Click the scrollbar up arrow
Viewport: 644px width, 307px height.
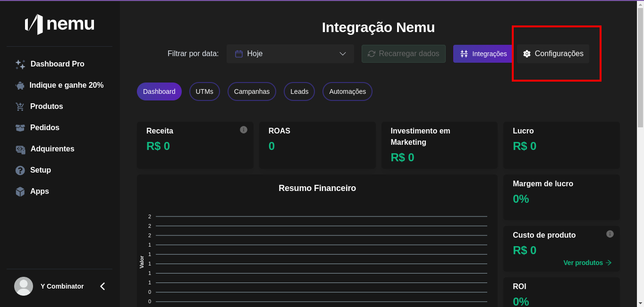click(x=640, y=4)
